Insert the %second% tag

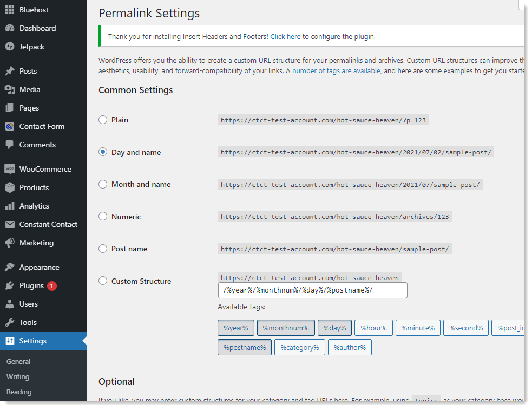[466, 328]
